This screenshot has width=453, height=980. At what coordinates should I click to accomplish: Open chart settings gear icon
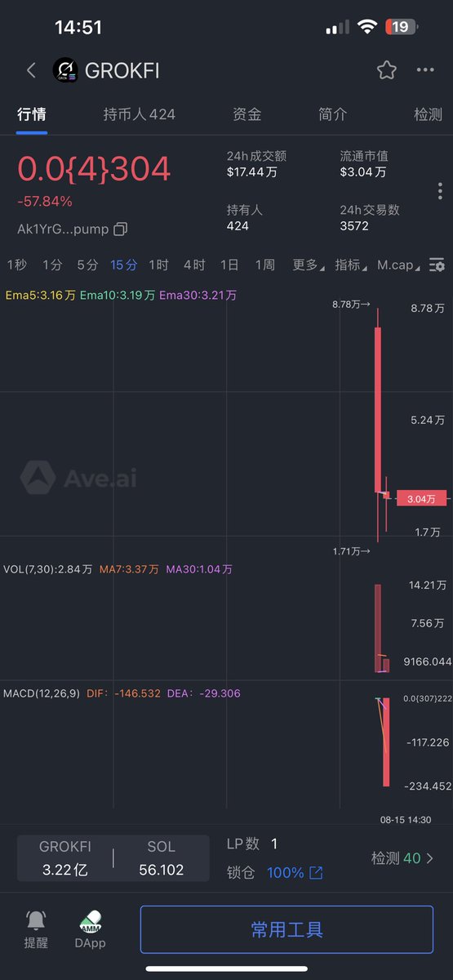(x=437, y=265)
